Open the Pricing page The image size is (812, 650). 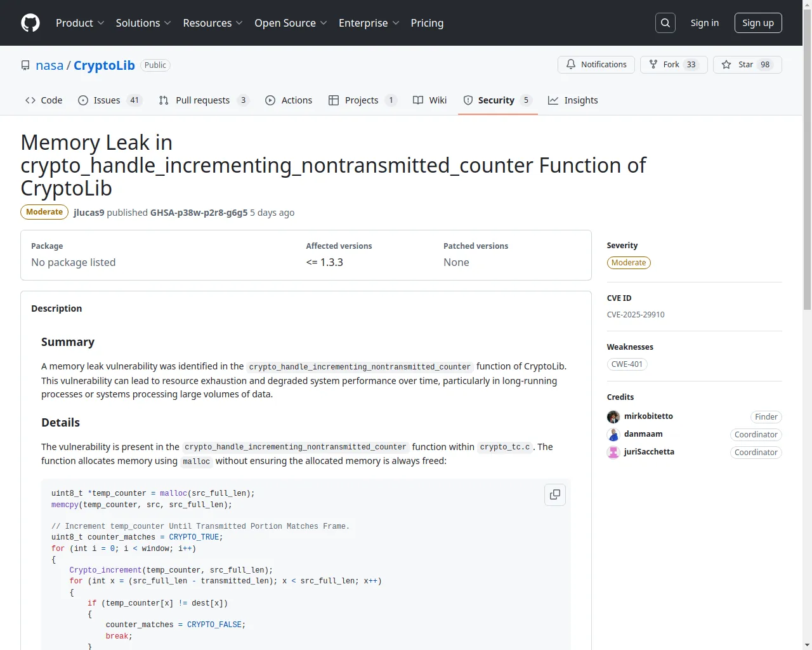pos(427,23)
